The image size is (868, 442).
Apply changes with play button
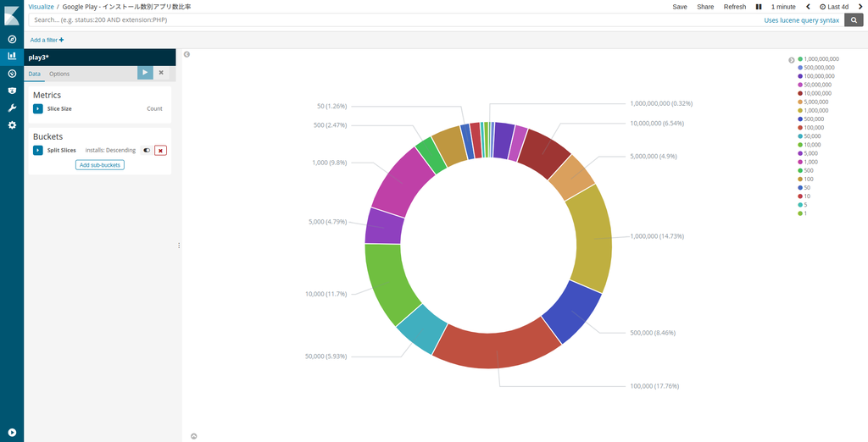pyautogui.click(x=145, y=73)
